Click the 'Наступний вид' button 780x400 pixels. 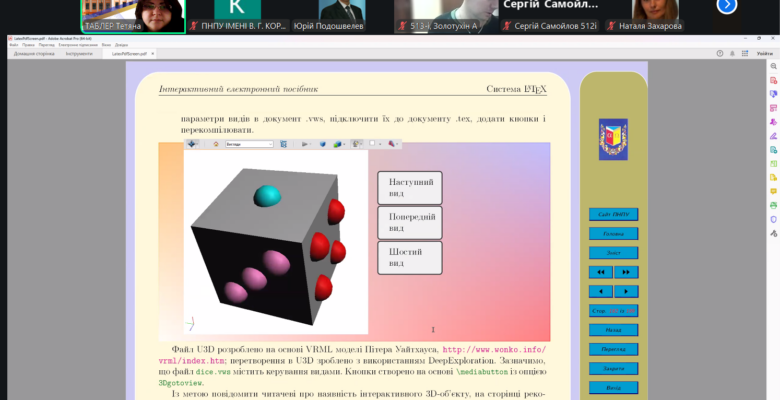[x=410, y=188]
